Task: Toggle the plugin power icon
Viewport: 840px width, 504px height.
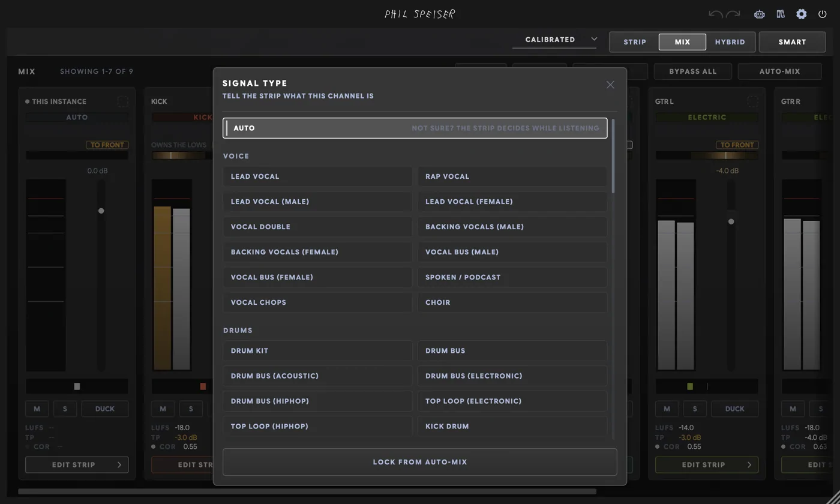Action: pyautogui.click(x=823, y=14)
